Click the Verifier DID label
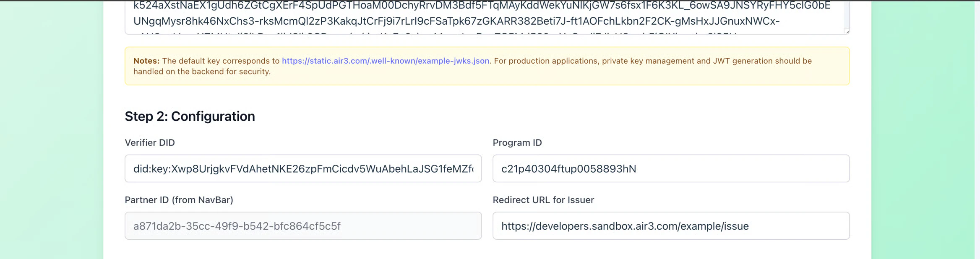Screen dimensions: 980x259 [x=150, y=142]
